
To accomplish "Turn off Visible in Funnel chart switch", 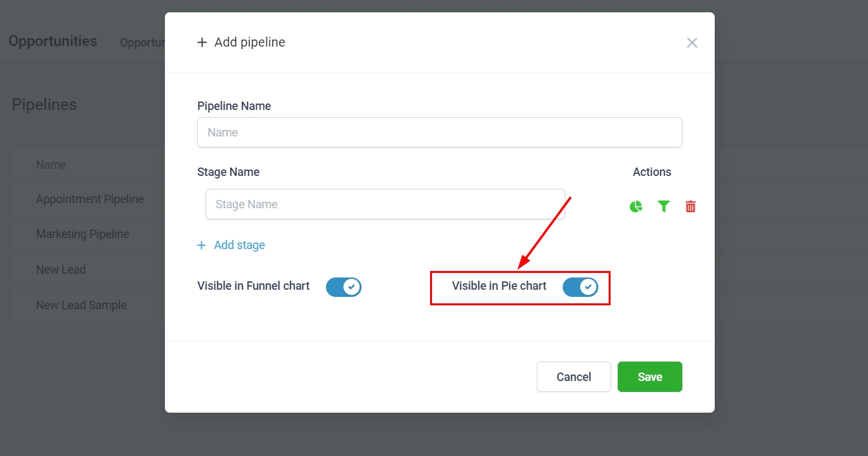I will click(343, 287).
